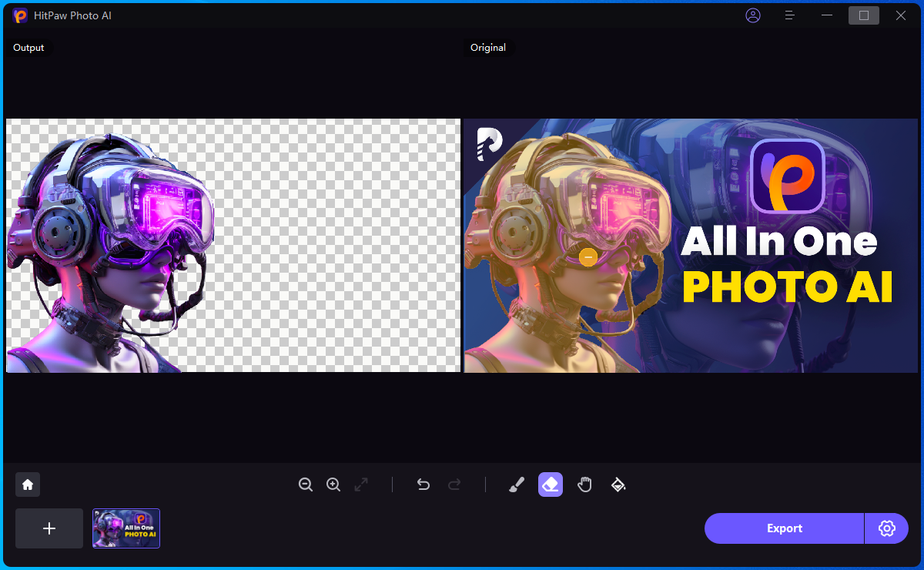Select the Brush tool
Screen dimensions: 924x570
pyautogui.click(x=517, y=484)
